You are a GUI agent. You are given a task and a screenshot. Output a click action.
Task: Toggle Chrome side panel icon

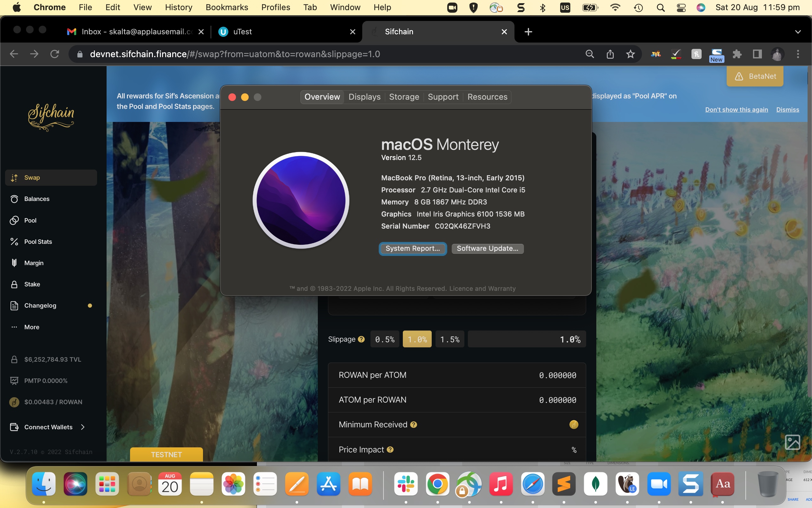[757, 54]
